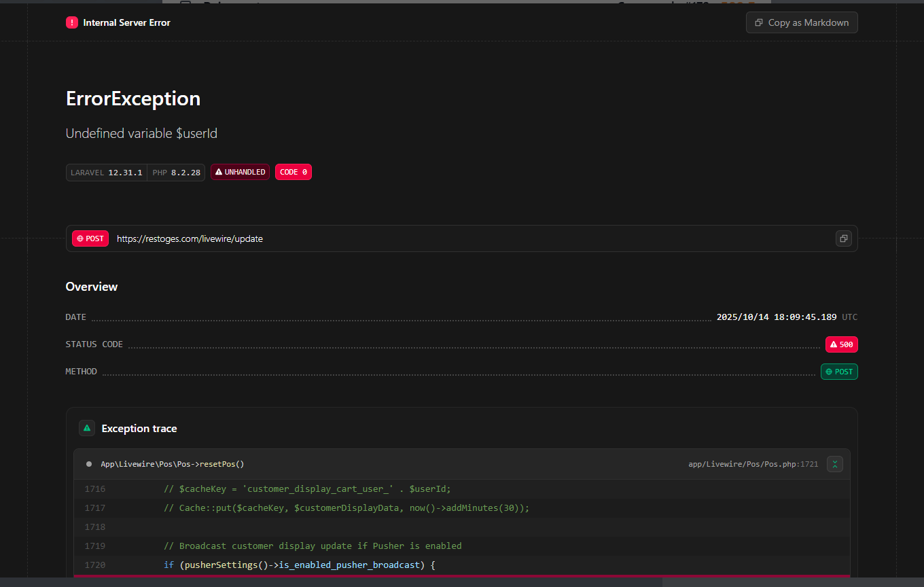The height and width of the screenshot is (587, 924).
Task: Click code line 1717 with Cache::put comment
Action: coord(462,508)
